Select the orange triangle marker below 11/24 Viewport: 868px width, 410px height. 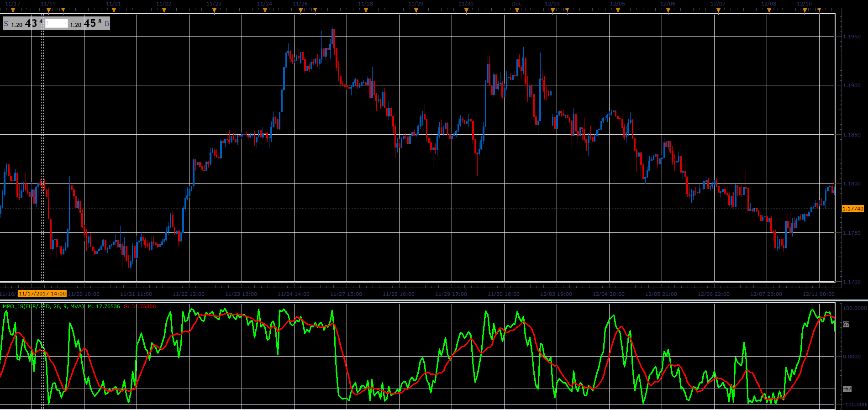pos(264,10)
